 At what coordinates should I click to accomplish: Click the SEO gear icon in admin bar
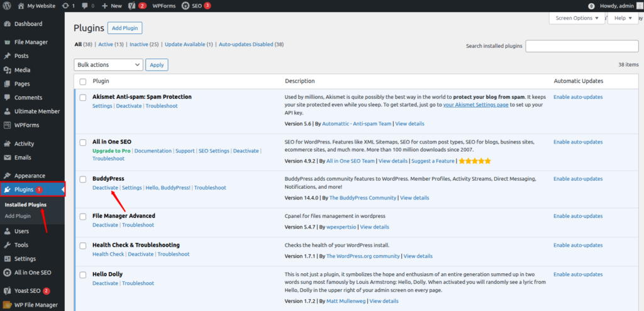pyautogui.click(x=186, y=6)
